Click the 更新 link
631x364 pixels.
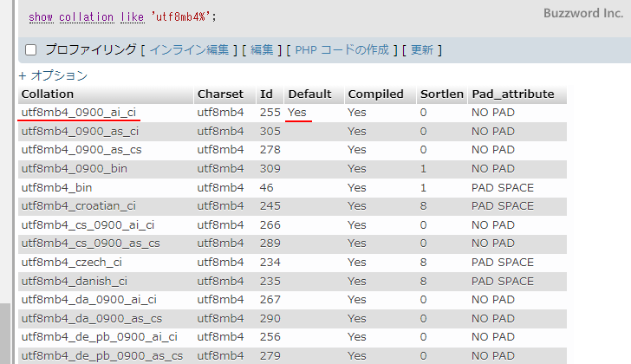pos(422,50)
